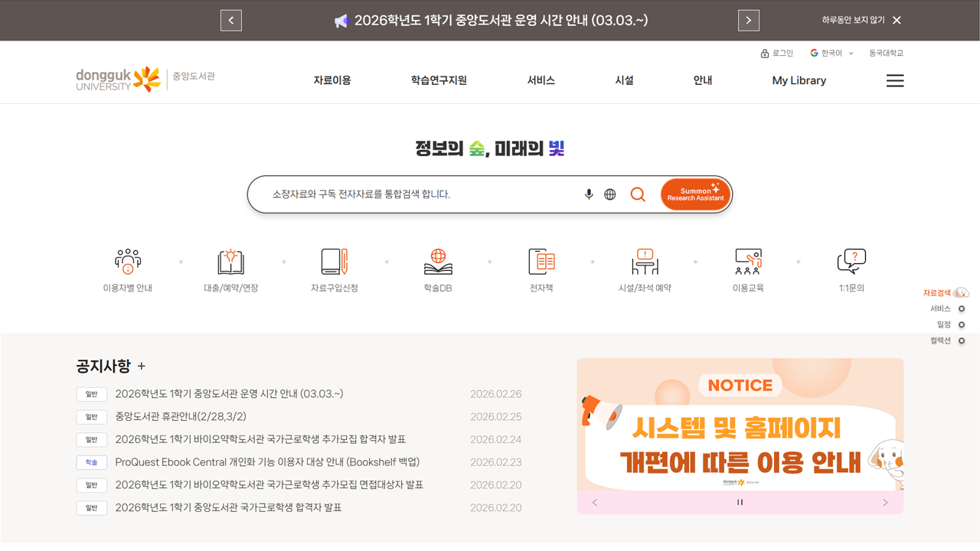Click the megaphone icon in banner
The image size is (980, 551).
341,21
